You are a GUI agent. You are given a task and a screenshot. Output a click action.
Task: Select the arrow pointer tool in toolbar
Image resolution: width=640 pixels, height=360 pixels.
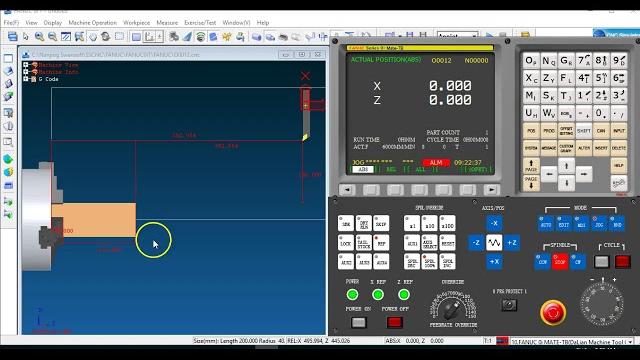click(x=26, y=37)
